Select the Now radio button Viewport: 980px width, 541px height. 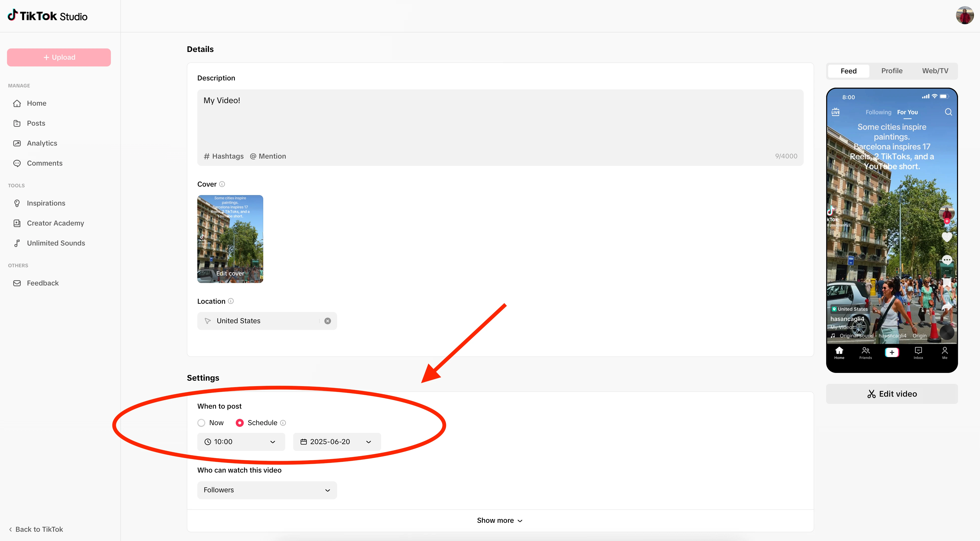coord(201,423)
